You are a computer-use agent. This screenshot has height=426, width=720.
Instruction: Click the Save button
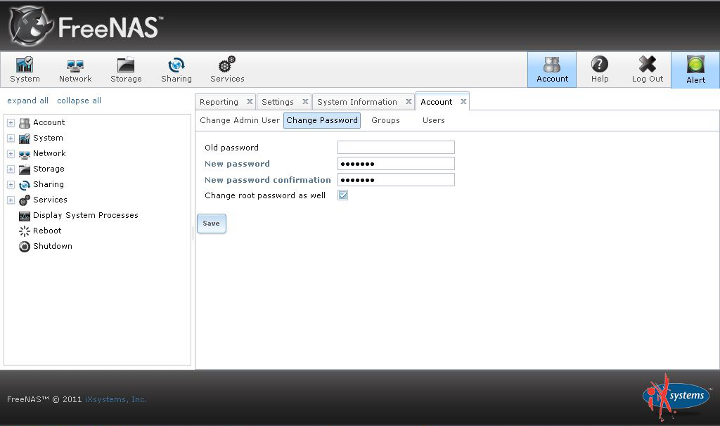coord(211,224)
